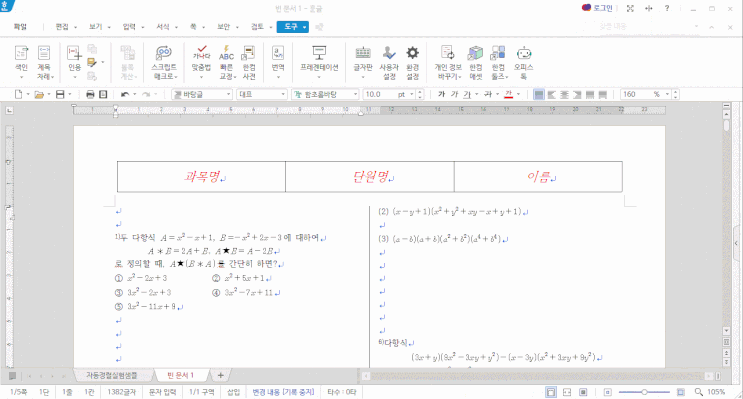Start 프레젠테이션 presentation mode
This screenshot has width=743, height=399.
319,62
